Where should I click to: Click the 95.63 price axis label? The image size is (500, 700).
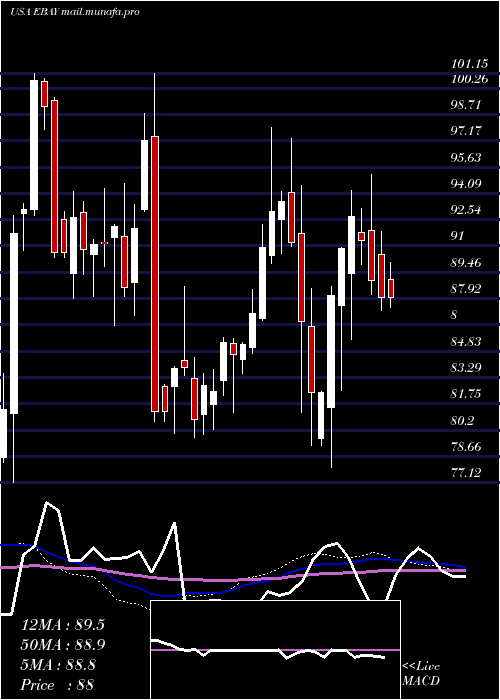point(466,158)
